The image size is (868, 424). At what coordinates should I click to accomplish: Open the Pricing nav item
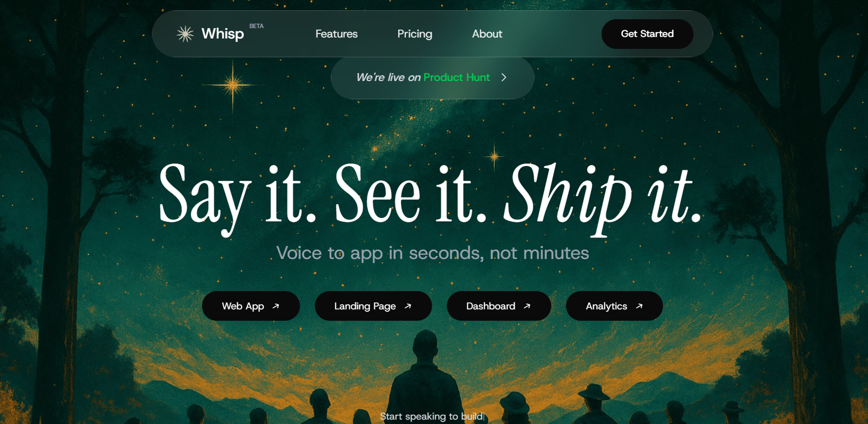414,34
